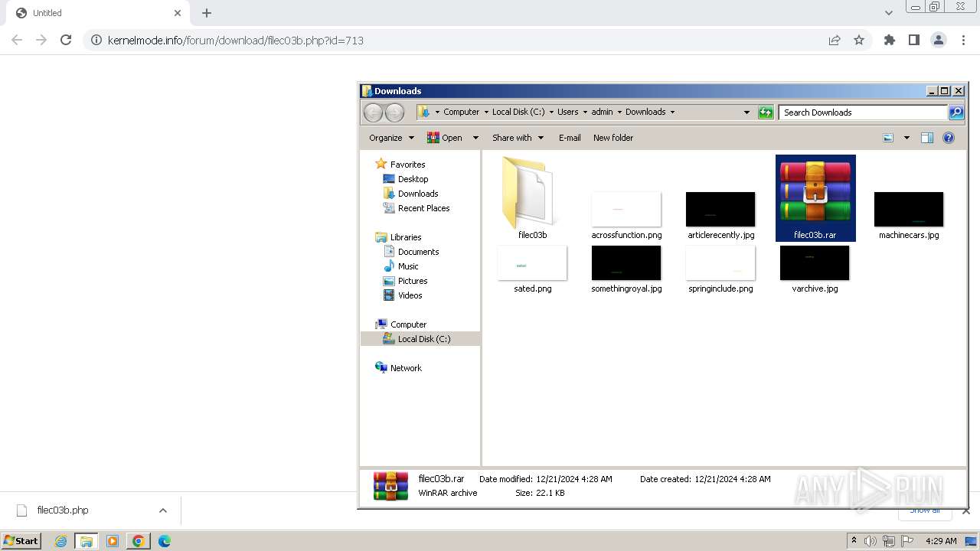This screenshot has width=980, height=551.
Task: Open address path history dropdown
Action: tap(746, 112)
